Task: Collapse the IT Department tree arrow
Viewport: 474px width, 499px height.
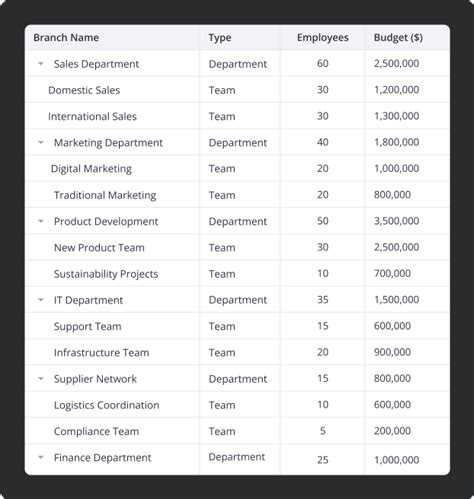Action: coord(41,300)
